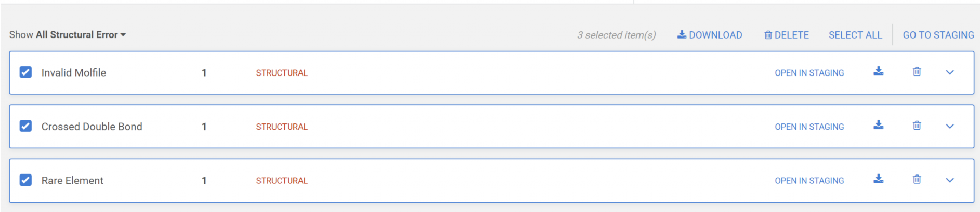The image size is (980, 212).
Task: Uncheck the Crossed Double Bond checkbox
Action: (25, 126)
